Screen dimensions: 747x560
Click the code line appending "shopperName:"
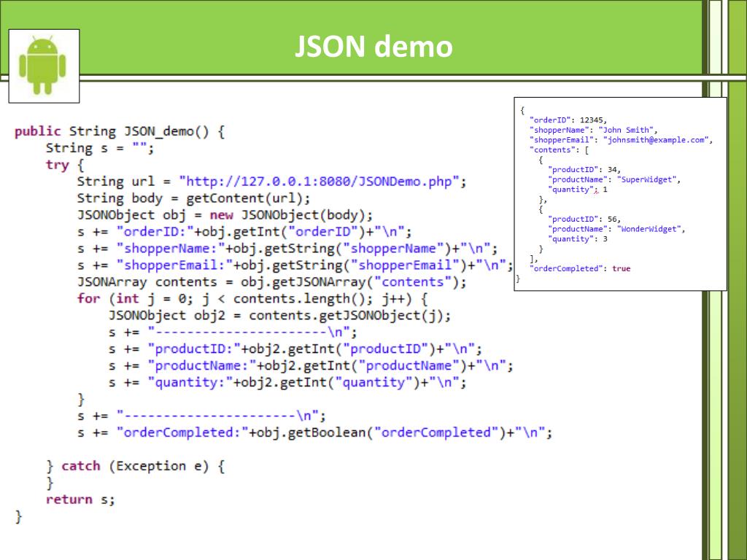click(287, 249)
